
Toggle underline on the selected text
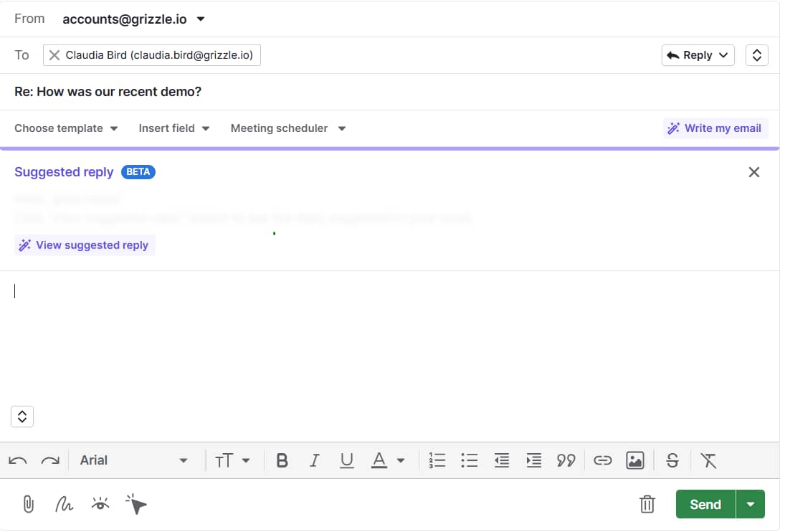coord(347,460)
